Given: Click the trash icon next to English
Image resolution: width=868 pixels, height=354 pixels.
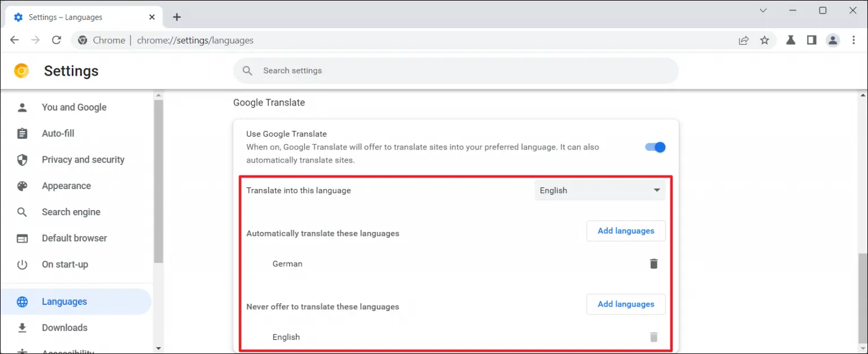Looking at the screenshot, I should pos(653,336).
